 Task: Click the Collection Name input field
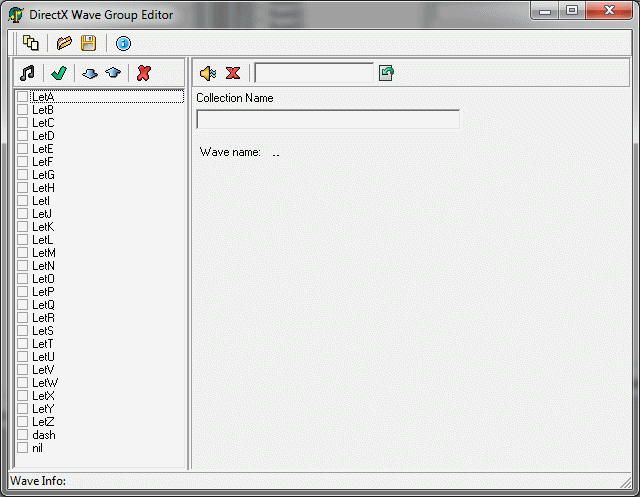328,119
